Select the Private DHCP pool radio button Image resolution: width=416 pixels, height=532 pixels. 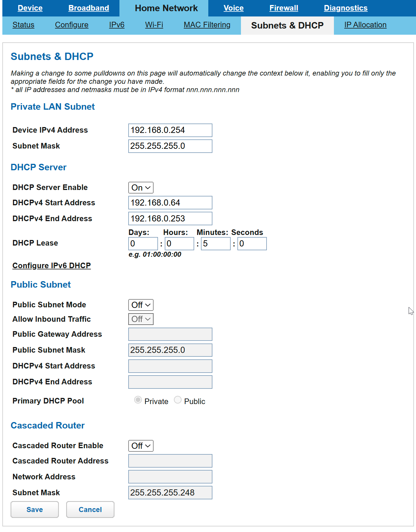click(138, 400)
